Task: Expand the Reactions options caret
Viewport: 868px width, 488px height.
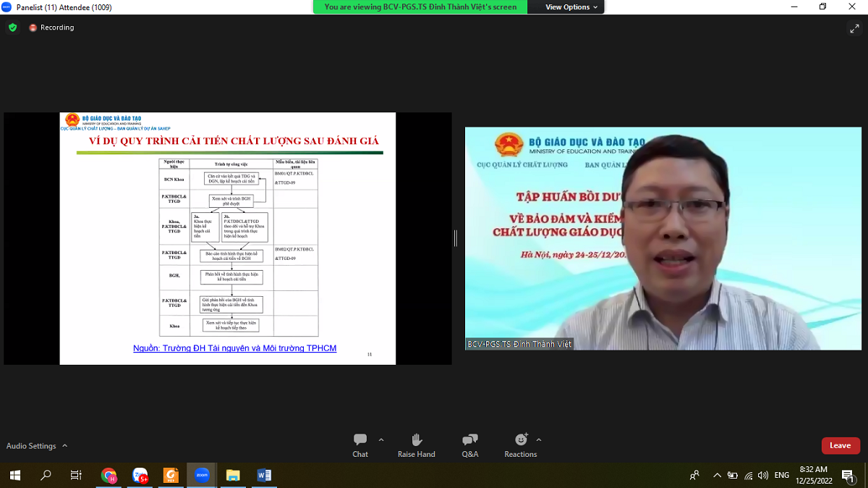Action: [x=539, y=439]
